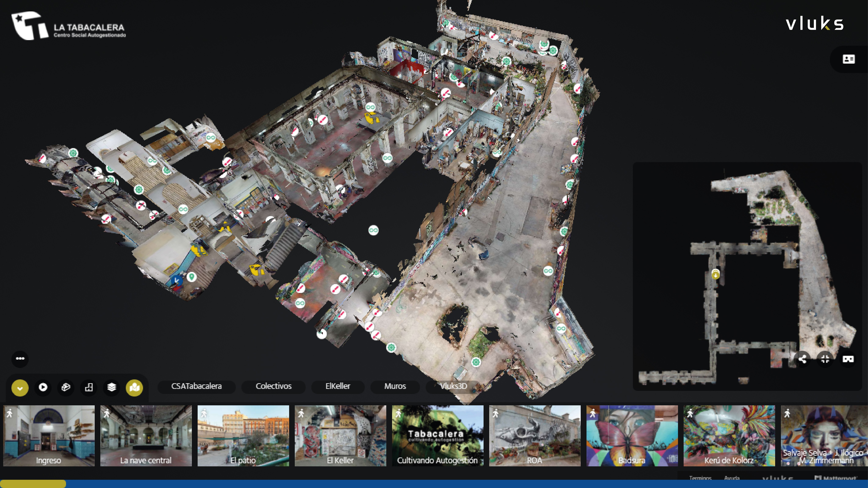868x488 pixels.
Task: Open the Terminos link
Action: [700, 478]
